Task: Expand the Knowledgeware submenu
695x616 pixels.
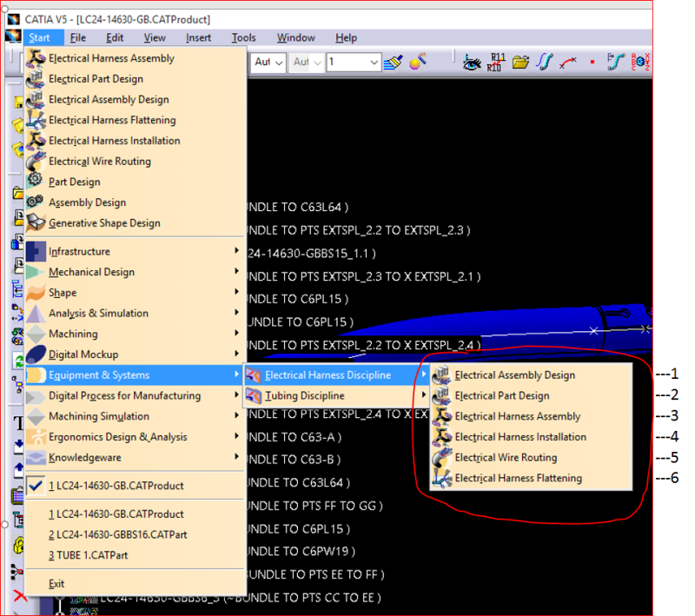Action: (x=136, y=457)
